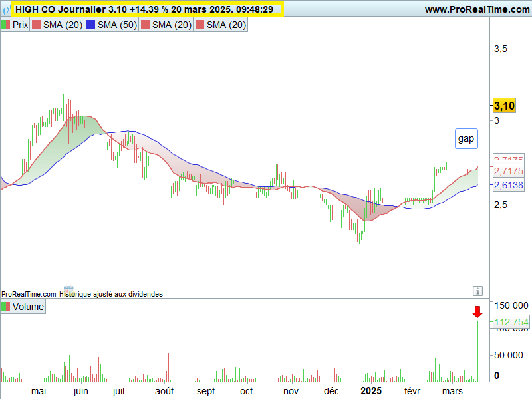Click the 3,10 current price label
532x399 pixels.
point(504,106)
